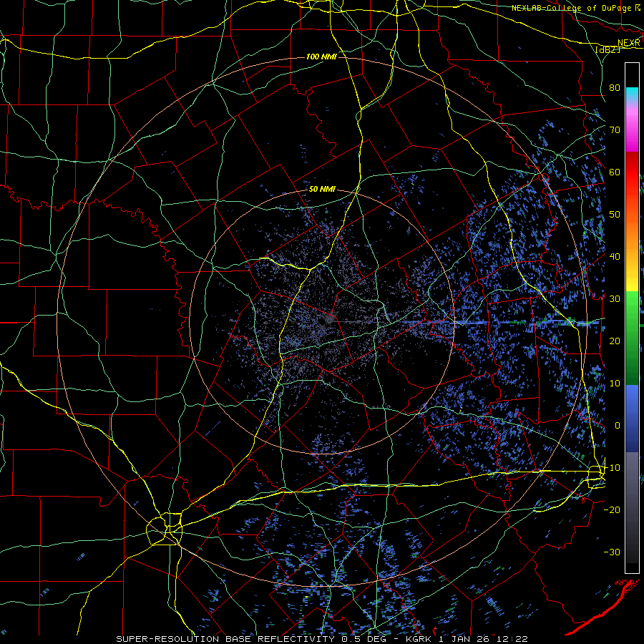Click the radar site at the rings' center

tap(328, 320)
